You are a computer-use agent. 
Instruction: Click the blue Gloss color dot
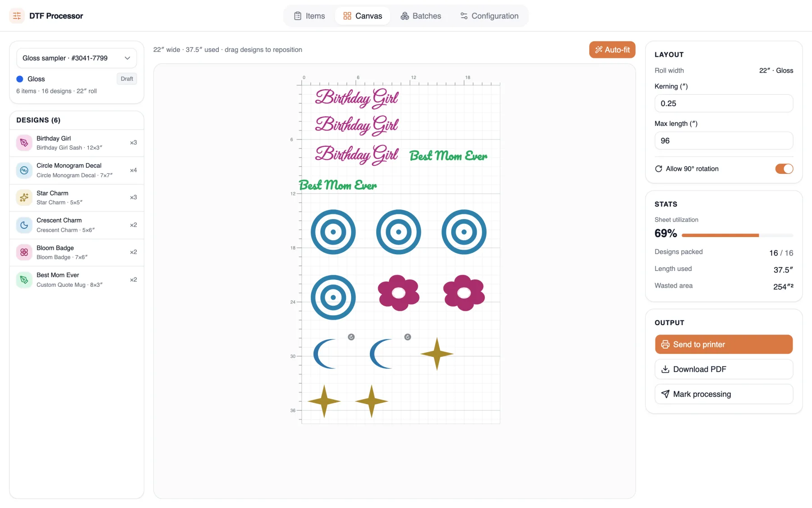click(x=20, y=79)
